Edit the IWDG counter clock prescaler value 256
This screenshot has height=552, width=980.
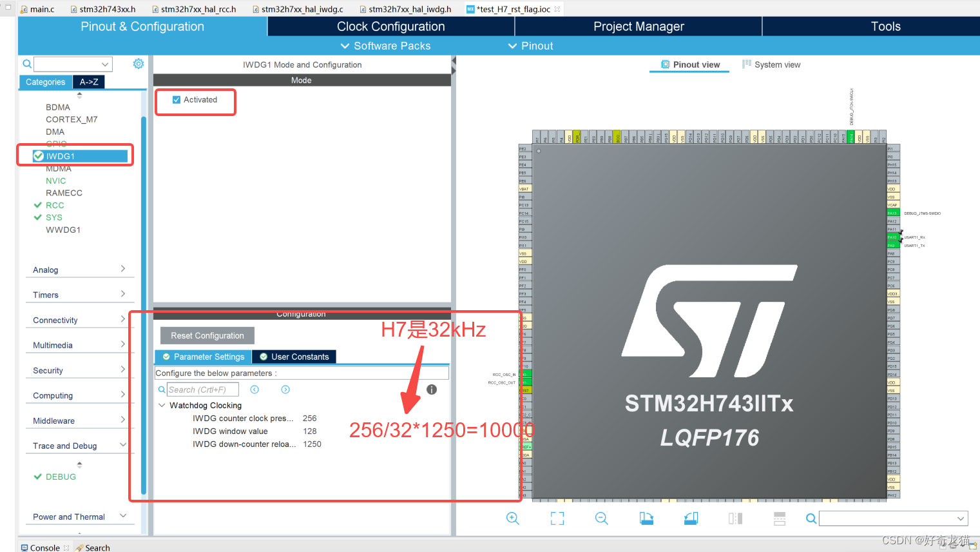pos(310,419)
